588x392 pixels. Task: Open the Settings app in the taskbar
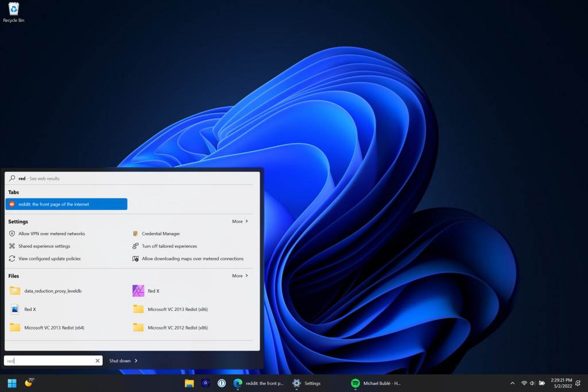[x=307, y=383]
